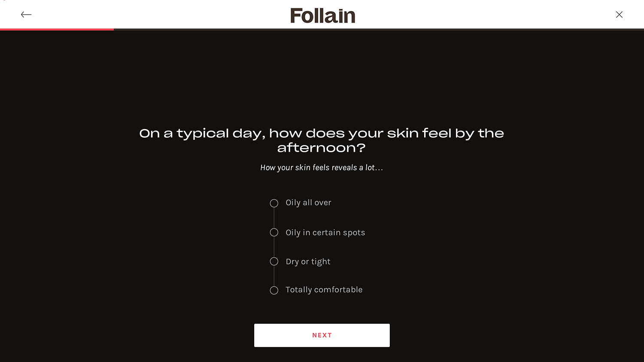Tap the "Dry or tight" option label
The image size is (644, 362).
point(308,262)
